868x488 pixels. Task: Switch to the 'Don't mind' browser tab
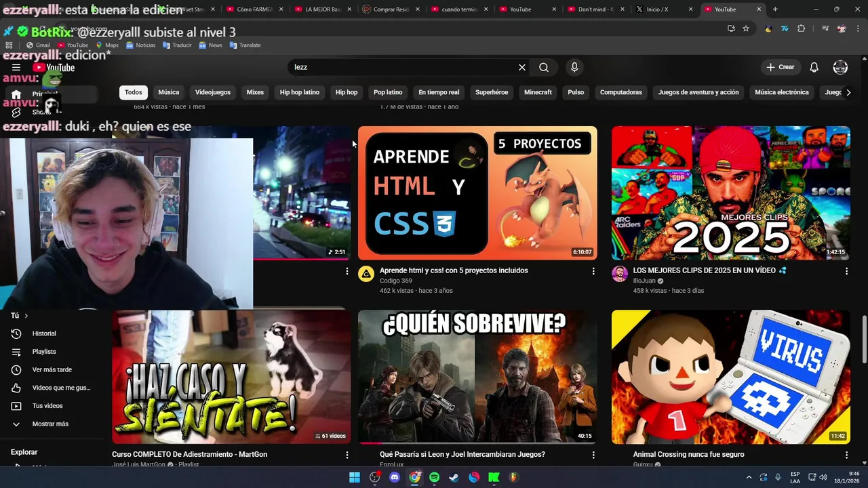coord(596,9)
